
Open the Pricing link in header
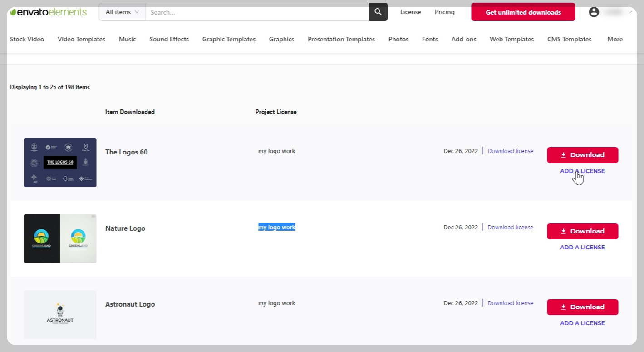[x=445, y=12]
